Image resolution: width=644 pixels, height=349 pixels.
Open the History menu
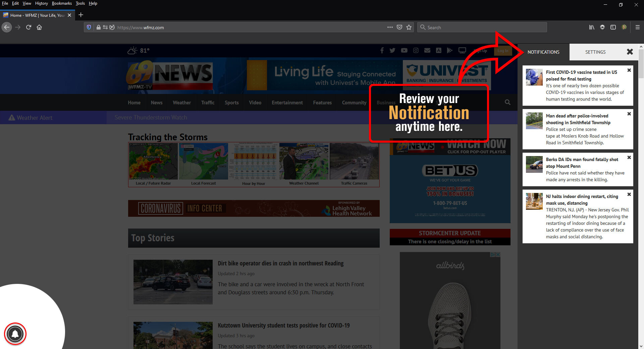[42, 3]
